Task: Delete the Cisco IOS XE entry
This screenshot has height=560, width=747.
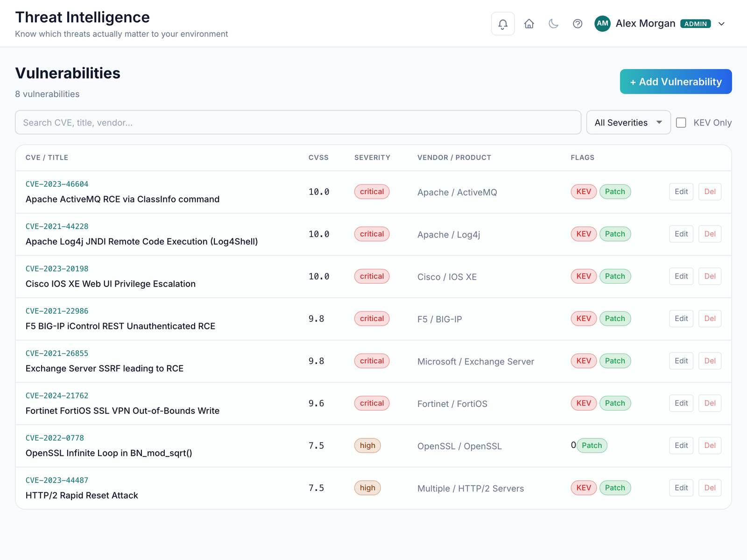Action: (710, 276)
